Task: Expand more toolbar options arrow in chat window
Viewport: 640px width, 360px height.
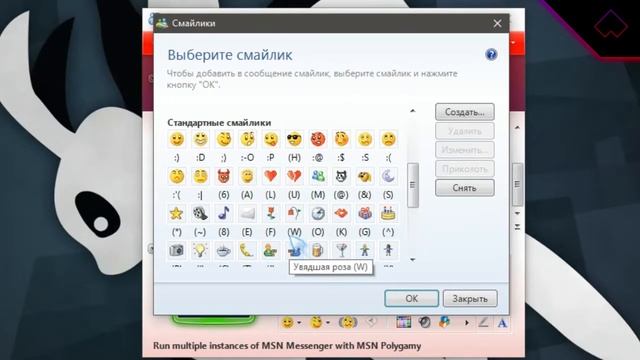Action: pos(466,323)
